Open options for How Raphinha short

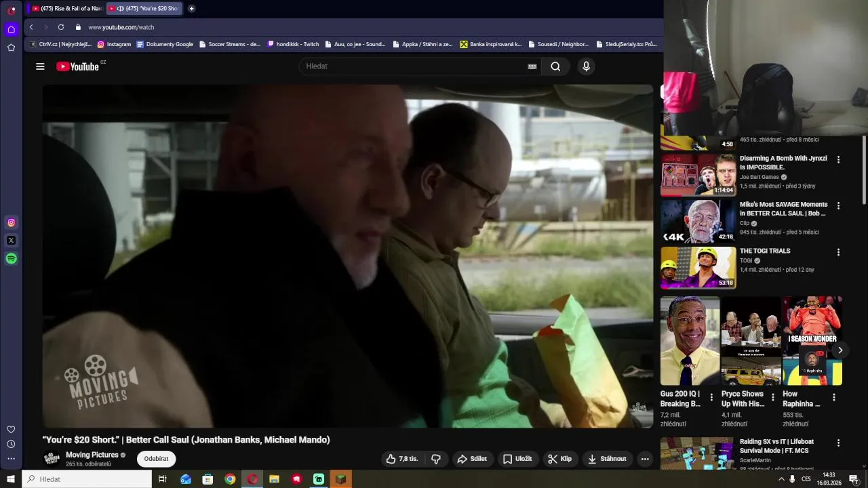click(x=833, y=397)
